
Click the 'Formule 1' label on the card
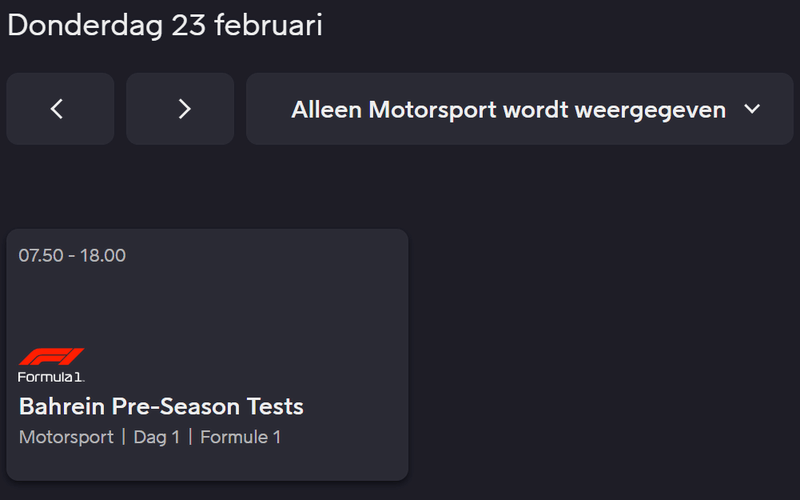pos(241,437)
